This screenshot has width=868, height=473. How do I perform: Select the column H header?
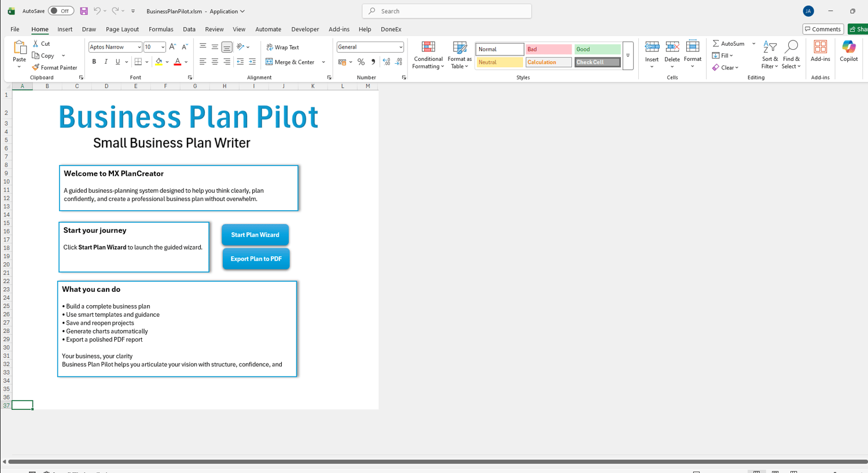[225, 86]
